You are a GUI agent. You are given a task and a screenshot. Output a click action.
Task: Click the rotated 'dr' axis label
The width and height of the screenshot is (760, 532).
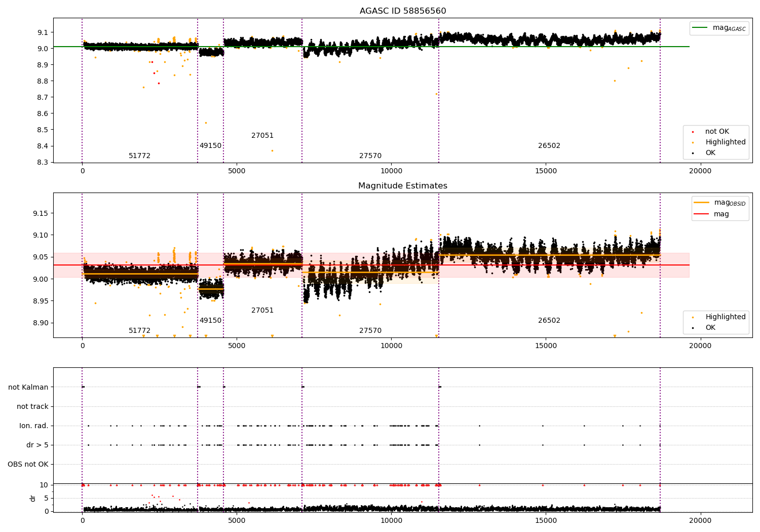[x=33, y=498]
